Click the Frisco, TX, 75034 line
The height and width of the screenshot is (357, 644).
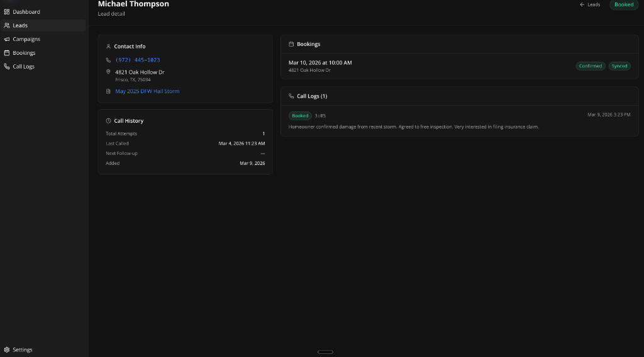coord(133,80)
